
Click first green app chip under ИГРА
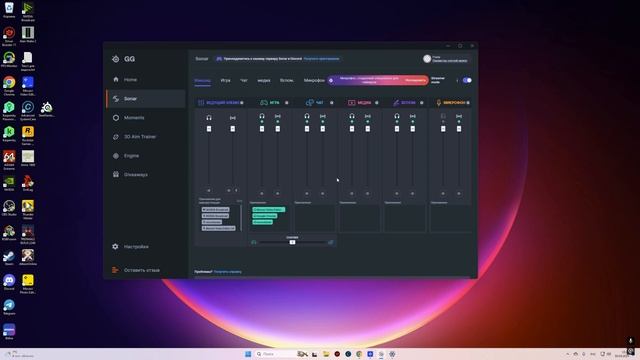click(x=269, y=209)
